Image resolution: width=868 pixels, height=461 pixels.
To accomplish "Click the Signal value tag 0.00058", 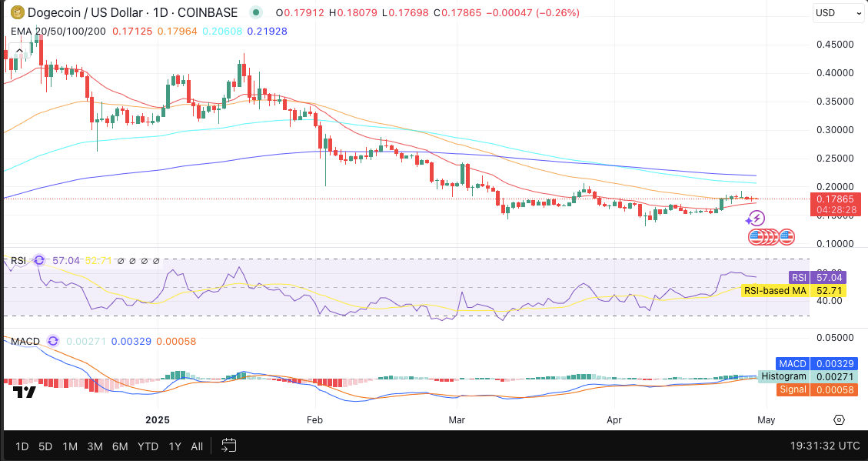I will 833,389.
